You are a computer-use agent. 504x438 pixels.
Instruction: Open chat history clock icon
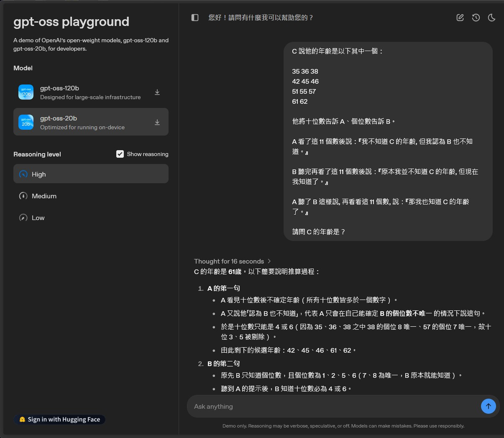click(x=476, y=18)
